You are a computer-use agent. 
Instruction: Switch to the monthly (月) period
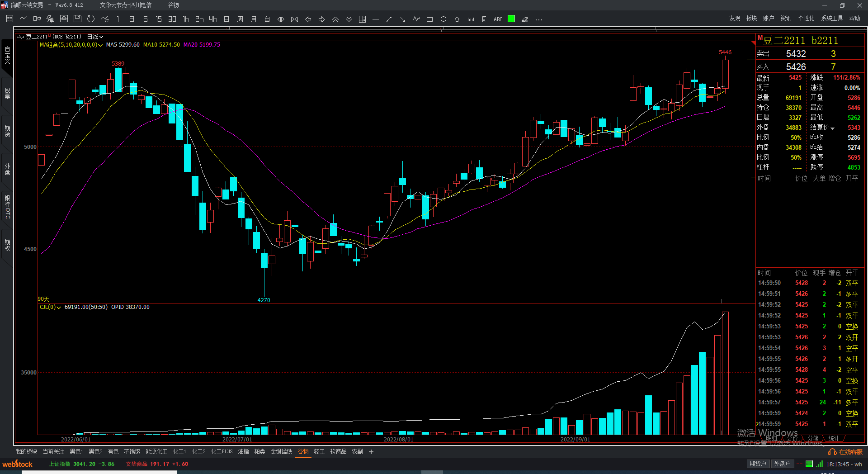click(254, 19)
